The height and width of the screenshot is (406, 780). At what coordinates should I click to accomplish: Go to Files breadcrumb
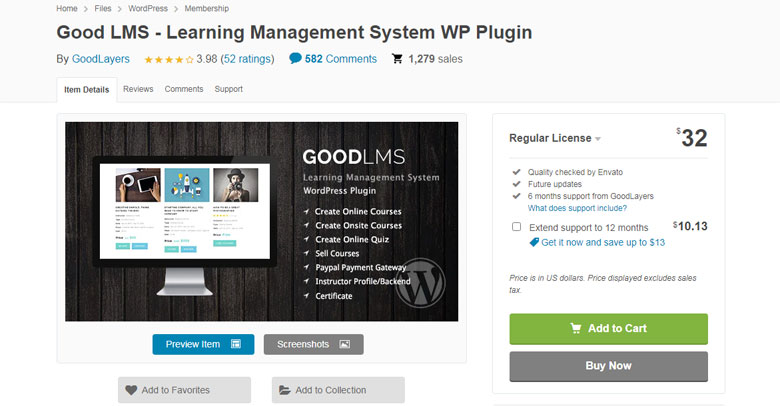[103, 8]
